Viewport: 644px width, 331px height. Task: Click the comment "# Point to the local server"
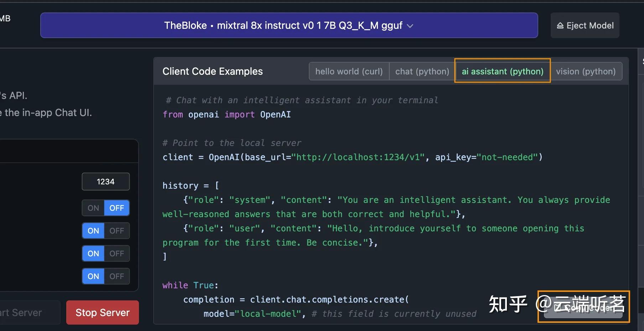coord(232,143)
